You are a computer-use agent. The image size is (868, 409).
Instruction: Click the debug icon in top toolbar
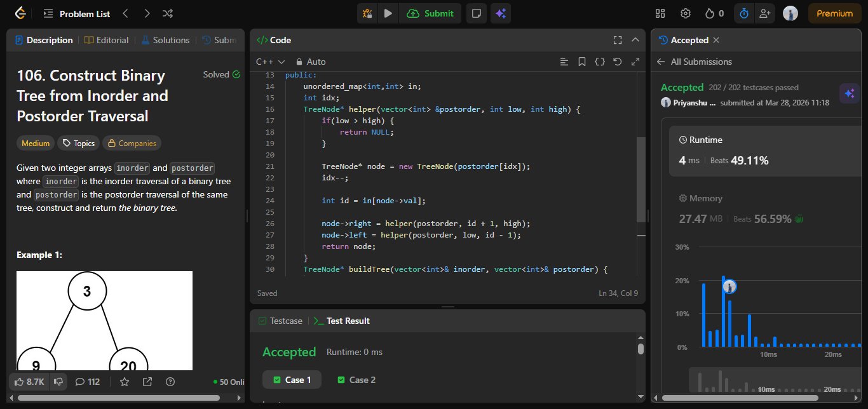pos(367,13)
